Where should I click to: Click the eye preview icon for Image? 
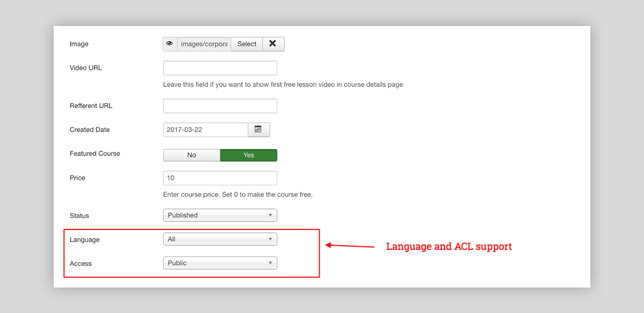[169, 44]
